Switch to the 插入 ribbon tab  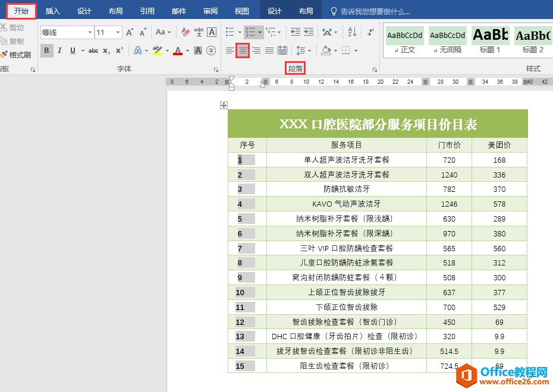[x=52, y=11]
